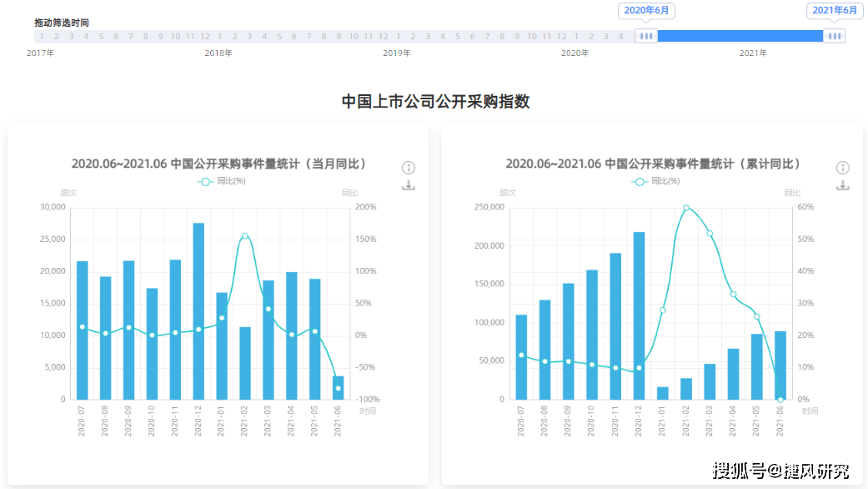Click the download icon on the 当月同比 chart

point(408,184)
